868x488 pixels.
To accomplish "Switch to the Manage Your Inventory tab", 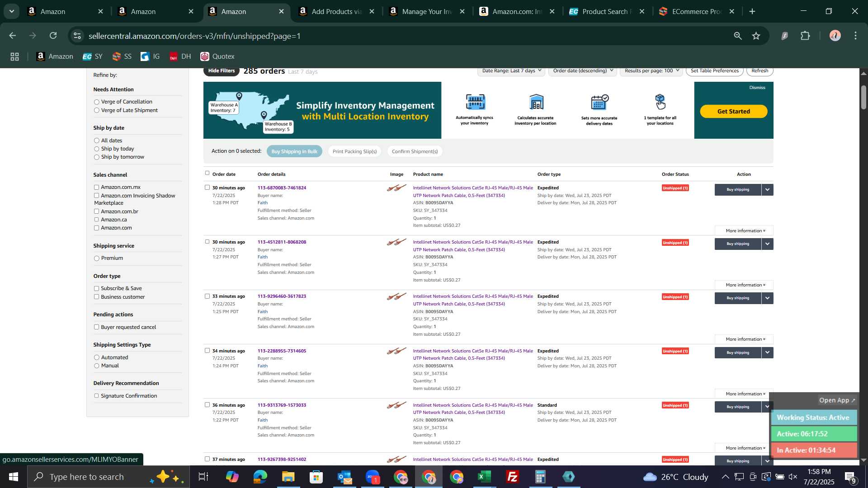I will 427,11.
